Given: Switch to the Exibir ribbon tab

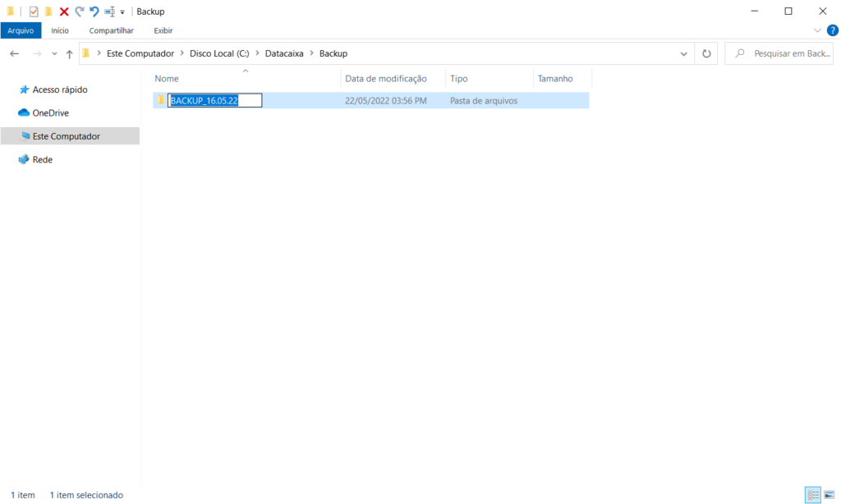Looking at the screenshot, I should pyautogui.click(x=163, y=30).
